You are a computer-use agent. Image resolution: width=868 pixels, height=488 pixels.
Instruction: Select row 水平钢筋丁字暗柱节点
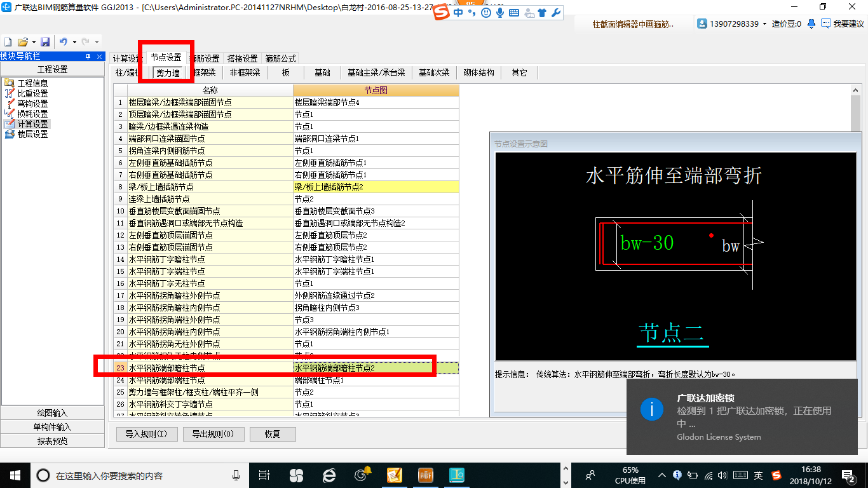pos(210,259)
